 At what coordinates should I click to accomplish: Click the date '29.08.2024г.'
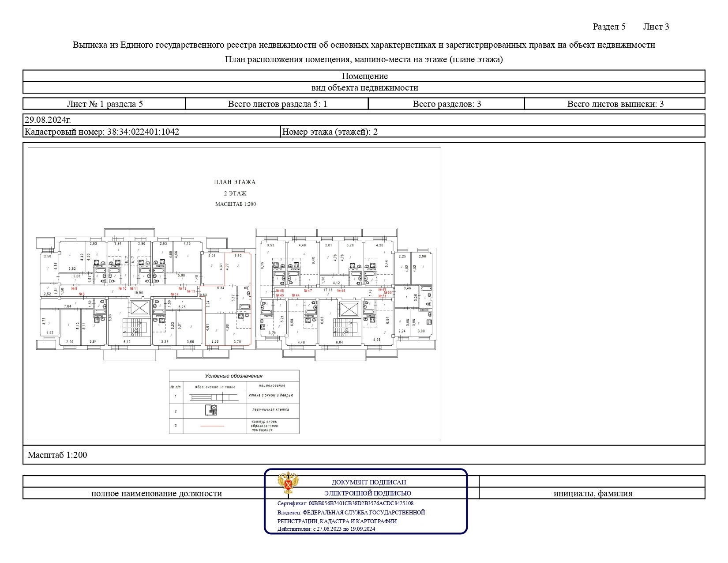(x=48, y=120)
